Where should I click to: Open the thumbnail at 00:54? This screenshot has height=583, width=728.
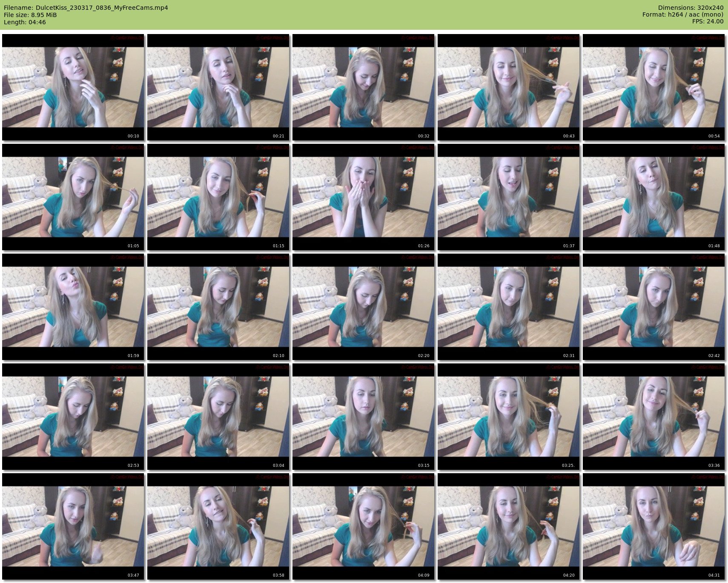coord(653,87)
